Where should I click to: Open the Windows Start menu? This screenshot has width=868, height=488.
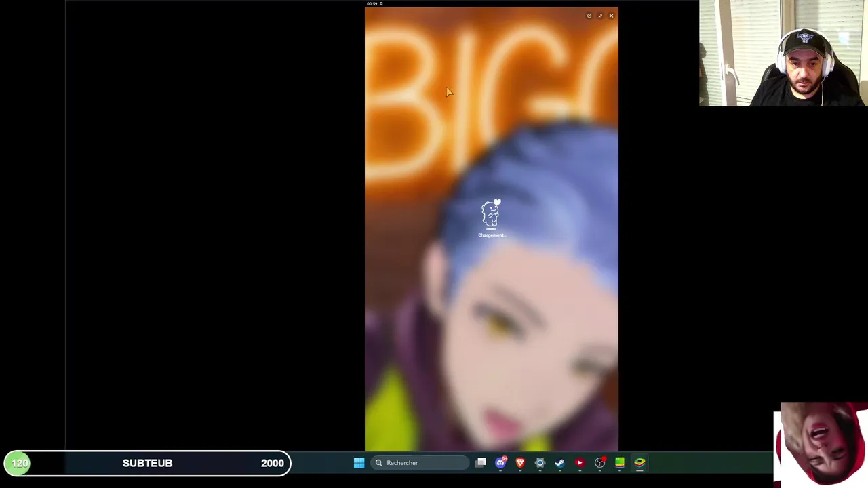(x=359, y=463)
